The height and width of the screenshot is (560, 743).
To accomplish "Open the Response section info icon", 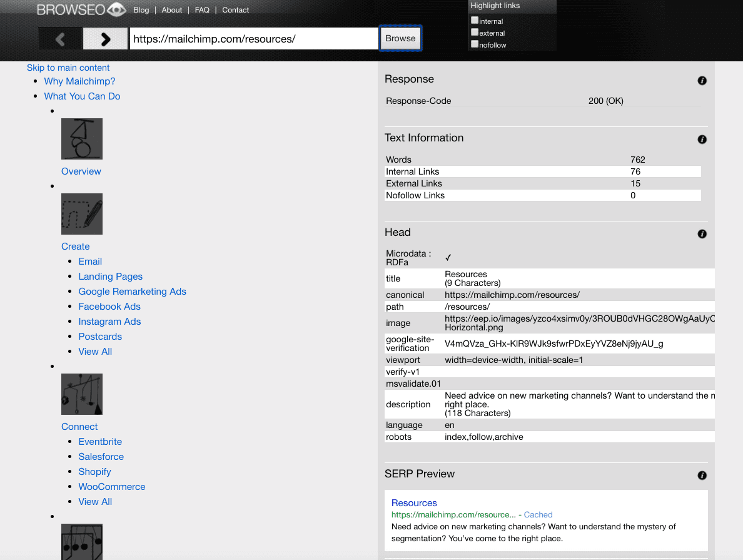I will [702, 81].
